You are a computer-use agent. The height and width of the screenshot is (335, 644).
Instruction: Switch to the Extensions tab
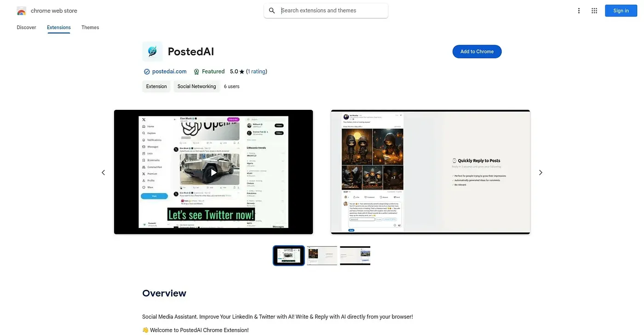click(x=59, y=28)
